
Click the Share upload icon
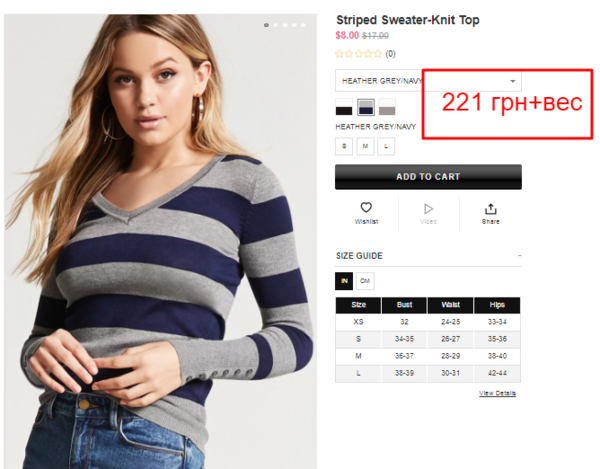coord(491,209)
